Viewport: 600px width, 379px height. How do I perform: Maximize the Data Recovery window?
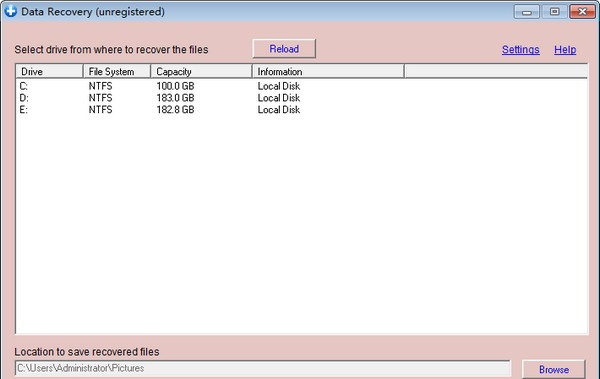[x=554, y=12]
